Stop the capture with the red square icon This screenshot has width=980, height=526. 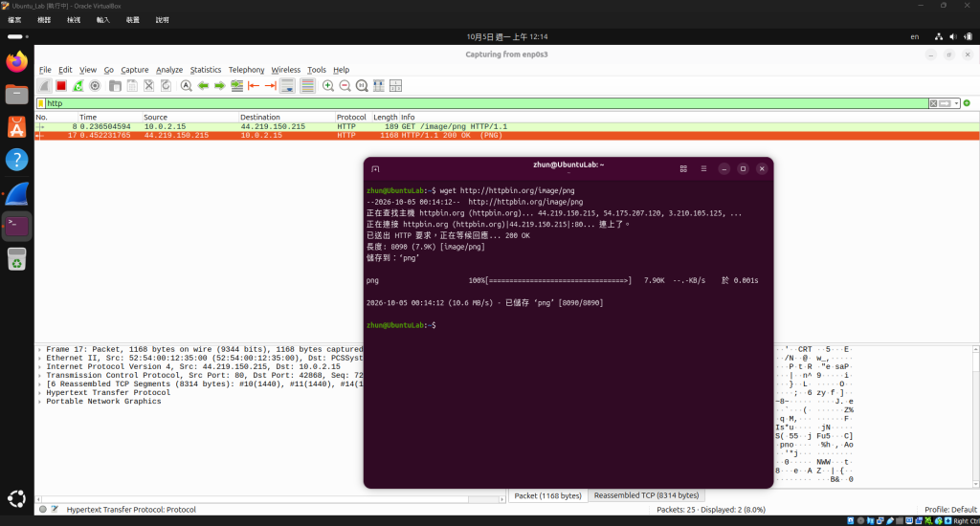coord(60,85)
